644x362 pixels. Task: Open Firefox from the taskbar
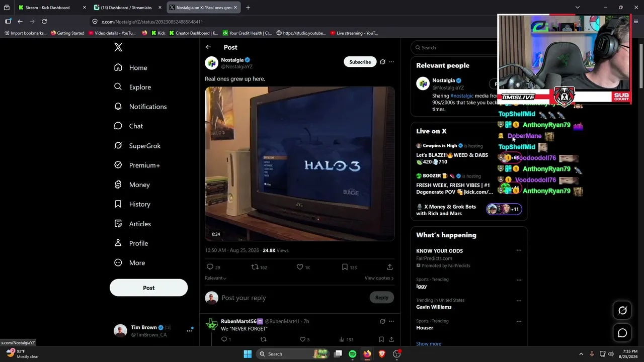coord(367,354)
